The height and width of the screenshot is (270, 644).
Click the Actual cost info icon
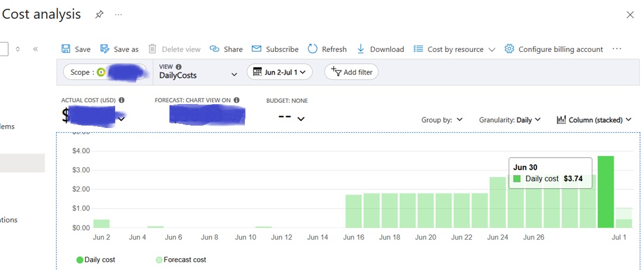(122, 100)
